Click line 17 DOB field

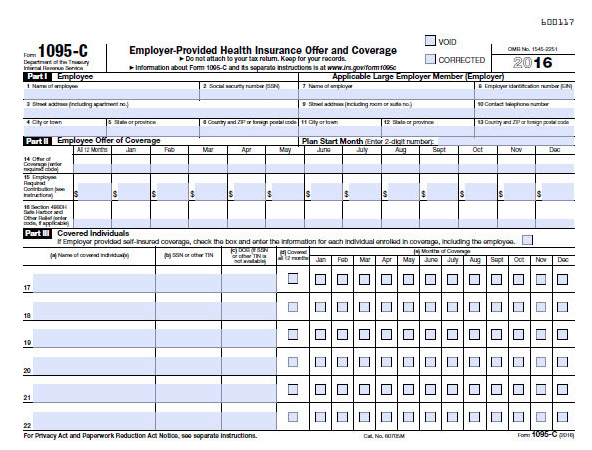coord(249,283)
